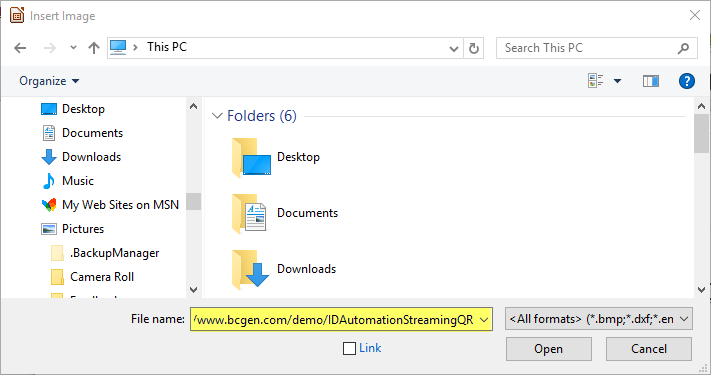This screenshot has height=375, width=711.
Task: Click the This PC computer icon in address bar
Action: pyautogui.click(x=118, y=47)
